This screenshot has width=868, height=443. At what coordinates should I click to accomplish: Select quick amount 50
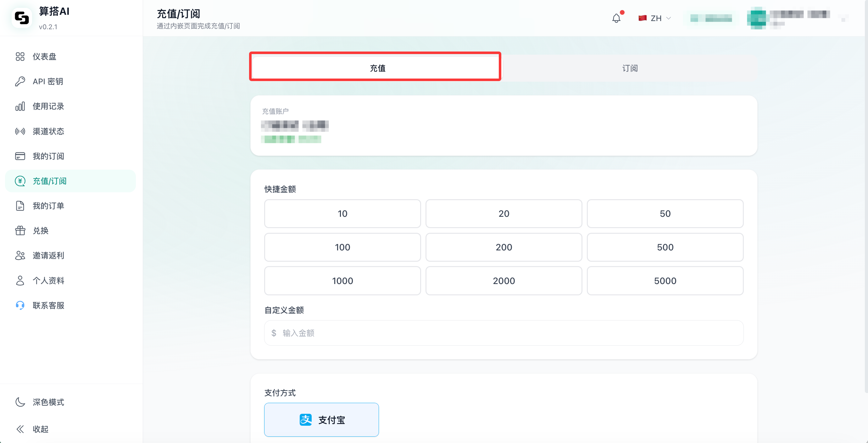click(665, 213)
